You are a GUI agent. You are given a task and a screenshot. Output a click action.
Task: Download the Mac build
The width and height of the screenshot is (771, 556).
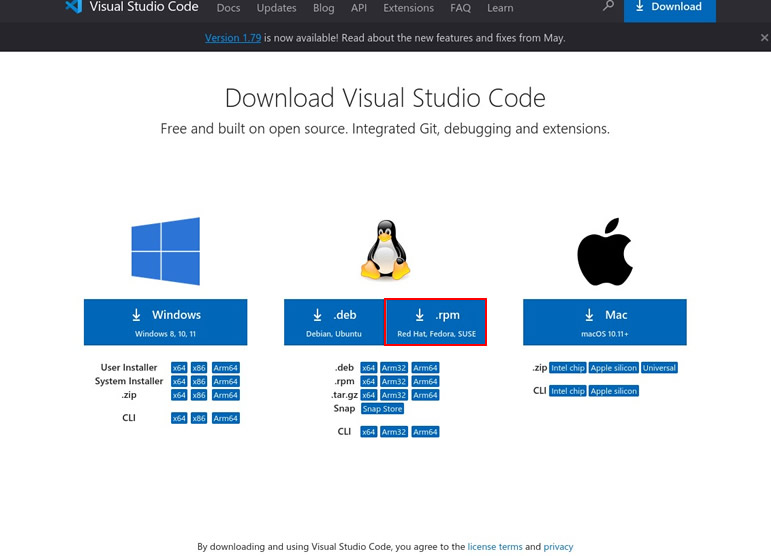(x=605, y=322)
